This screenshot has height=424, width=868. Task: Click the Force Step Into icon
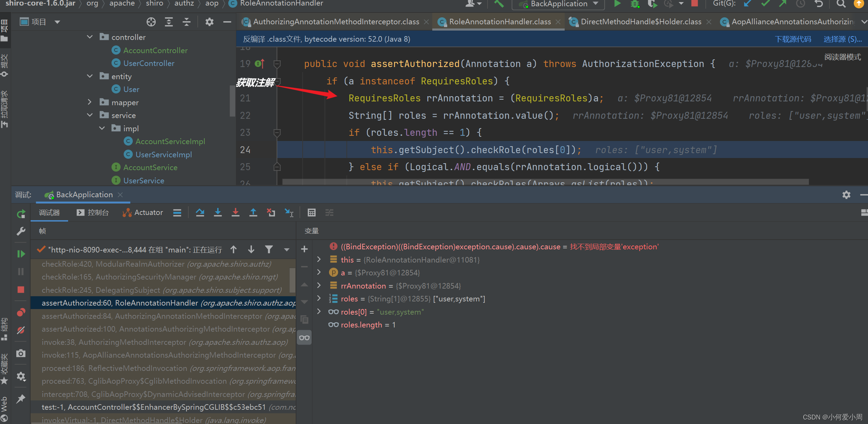coord(236,213)
